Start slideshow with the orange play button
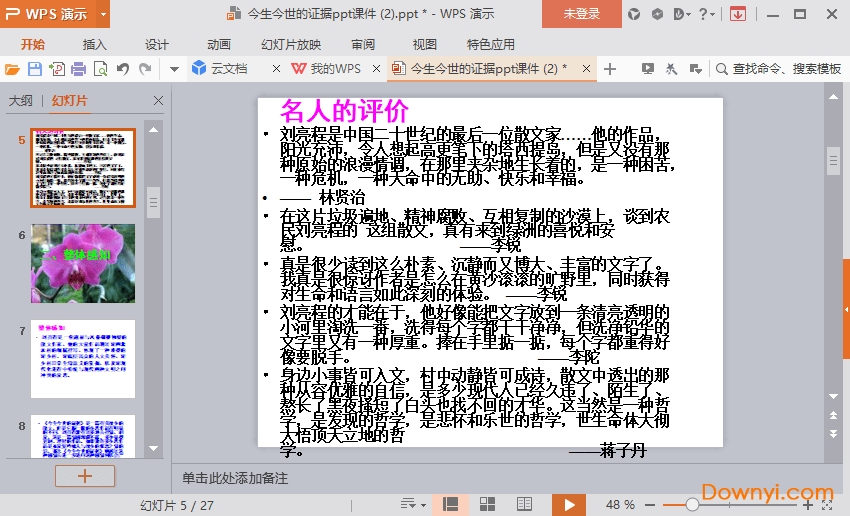Viewport: 850px width, 516px height. 568,504
